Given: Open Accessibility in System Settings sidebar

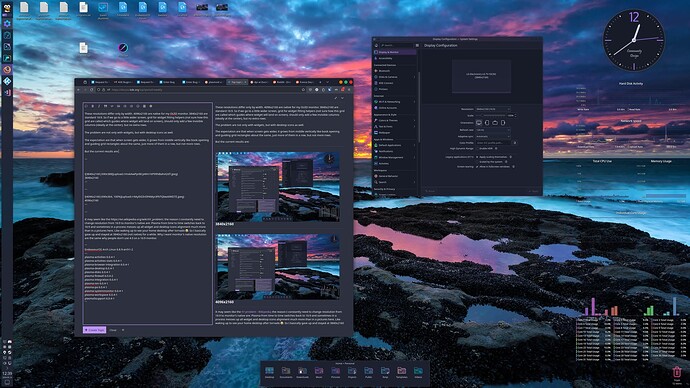Looking at the screenshot, I should [x=395, y=58].
